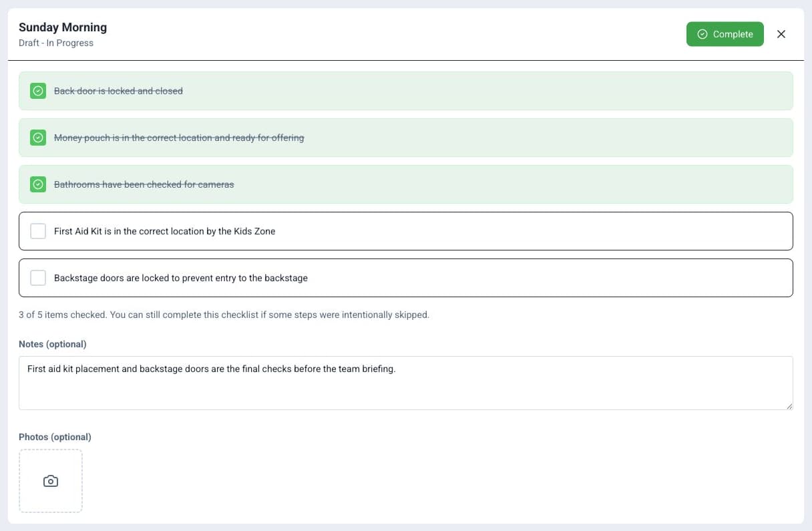Close the Sunday Morning checklist dialog
This screenshot has width=812, height=531.
click(781, 34)
